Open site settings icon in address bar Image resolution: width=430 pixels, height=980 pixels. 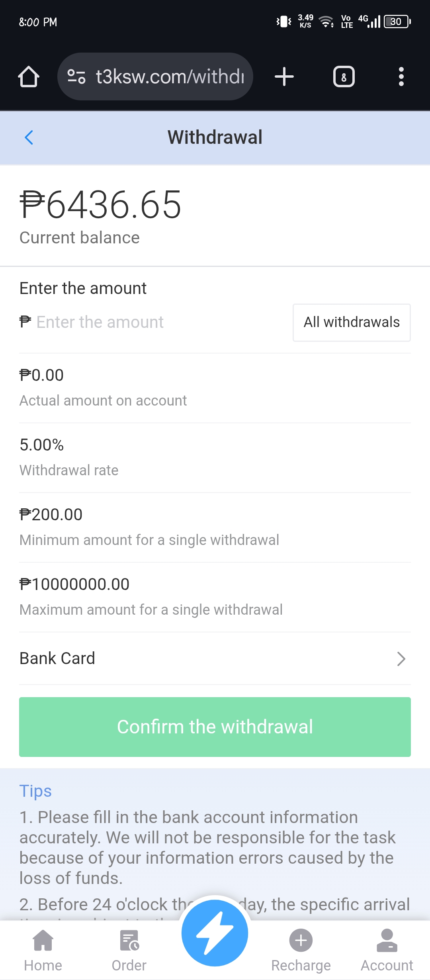pyautogui.click(x=76, y=76)
